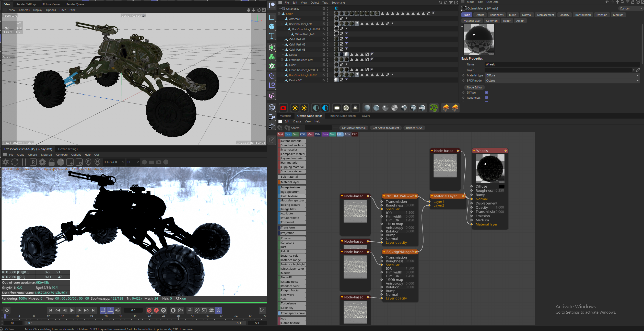Open the HDR/sRGB color space dropdown
Viewport: 644px width, 331px height.
pos(114,162)
